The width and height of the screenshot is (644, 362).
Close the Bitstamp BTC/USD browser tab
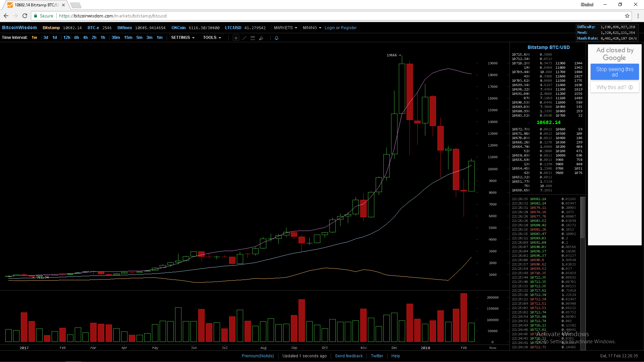pyautogui.click(x=63, y=5)
